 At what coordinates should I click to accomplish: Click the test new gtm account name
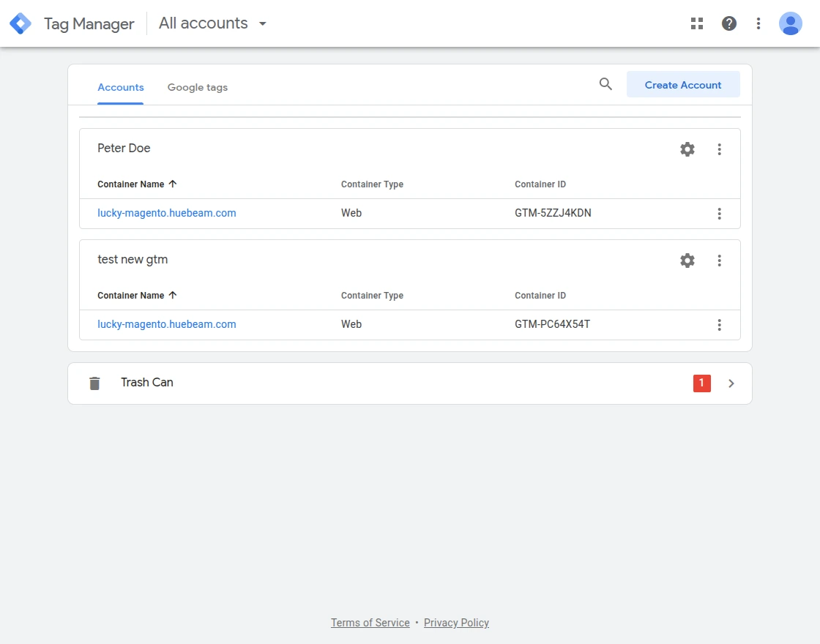133,259
